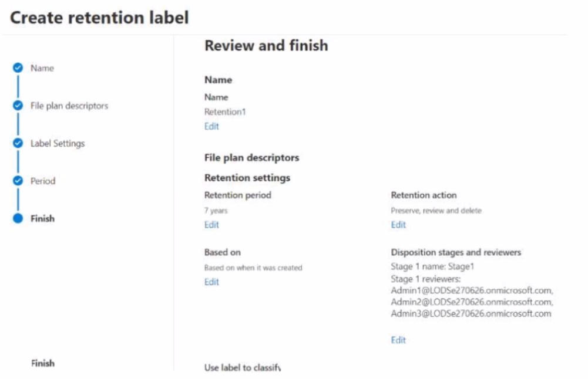Edit the Based on setting
This screenshot has height=379, width=588.
(x=211, y=282)
